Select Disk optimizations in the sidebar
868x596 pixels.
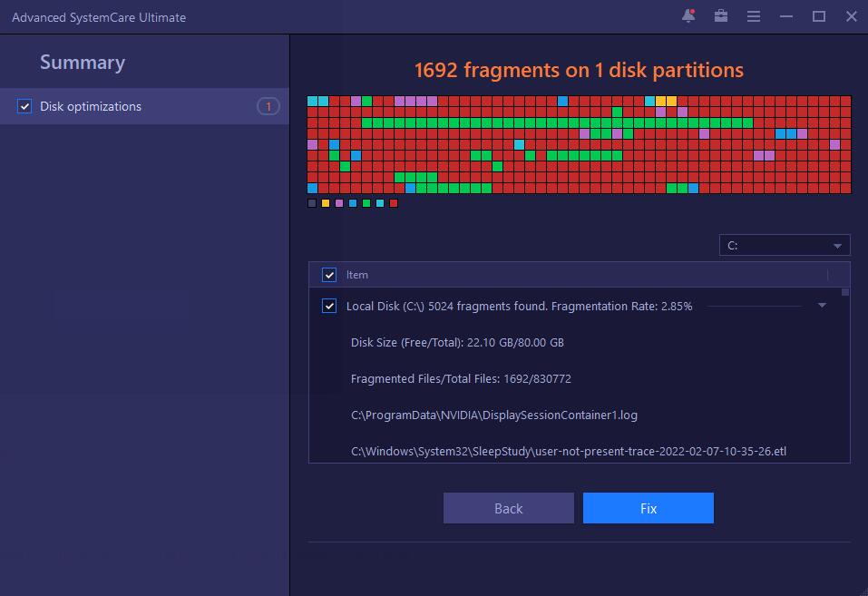[x=144, y=106]
